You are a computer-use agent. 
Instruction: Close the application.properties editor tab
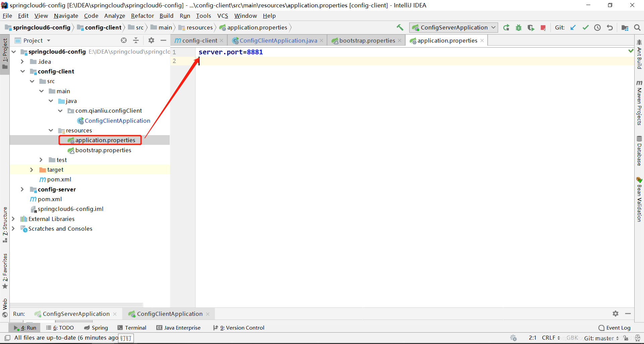point(482,40)
